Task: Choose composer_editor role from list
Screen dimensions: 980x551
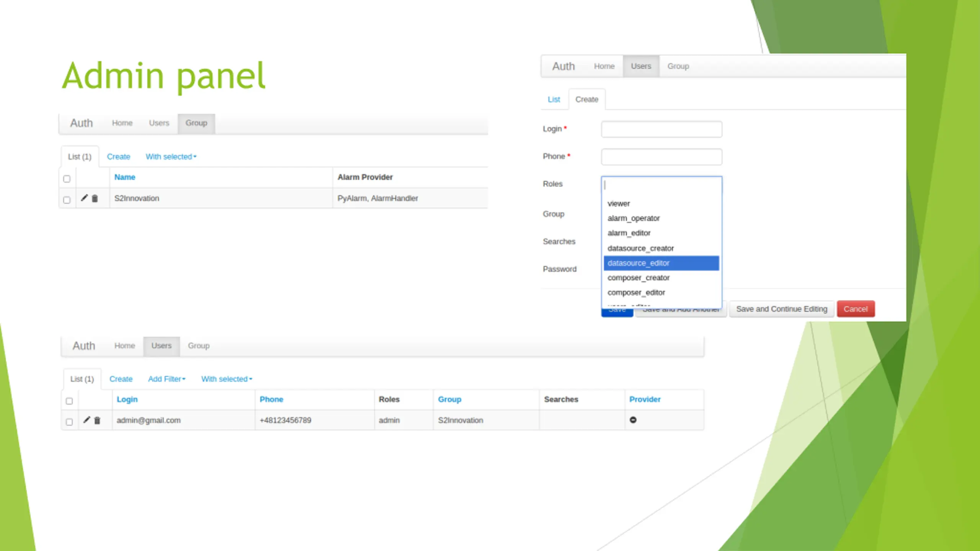Action: (661, 292)
